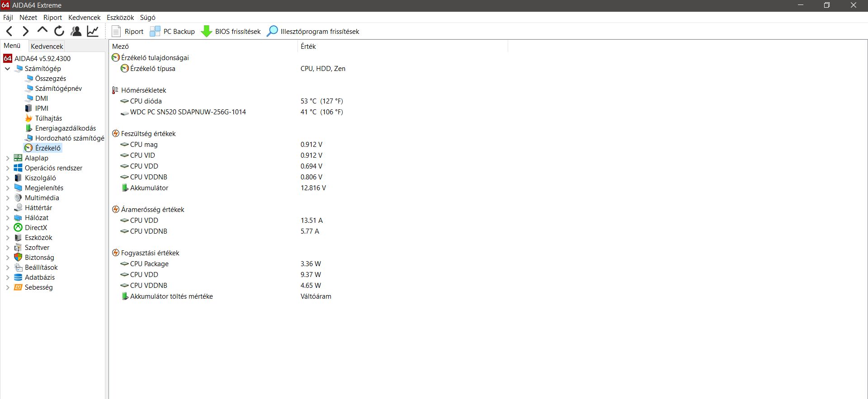
Task: Expand the Kiszolgáló tree node
Action: [7, 178]
